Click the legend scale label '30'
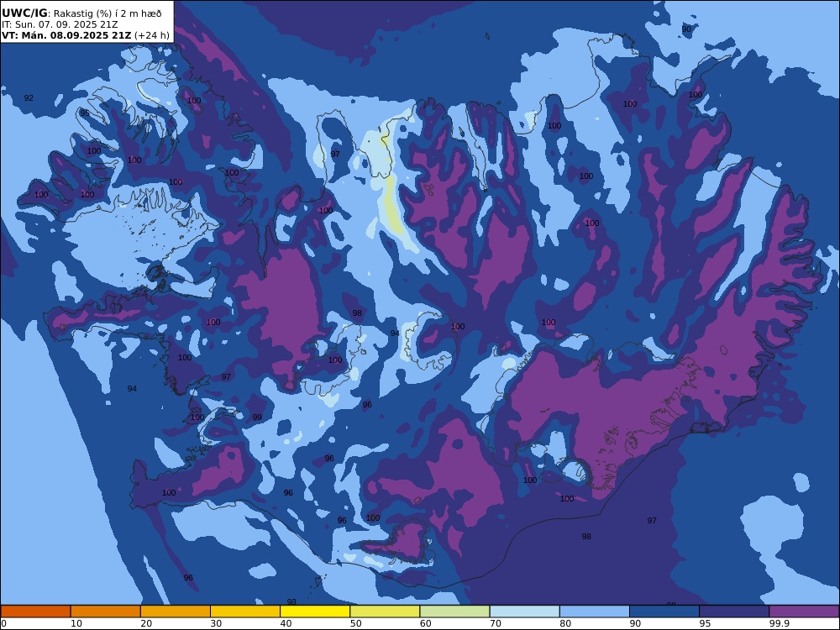The height and width of the screenshot is (630, 840). (x=217, y=623)
